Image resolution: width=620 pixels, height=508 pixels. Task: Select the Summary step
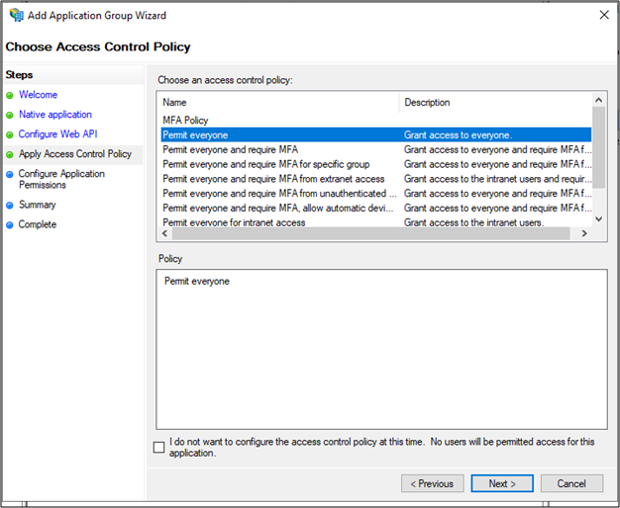coord(38,205)
